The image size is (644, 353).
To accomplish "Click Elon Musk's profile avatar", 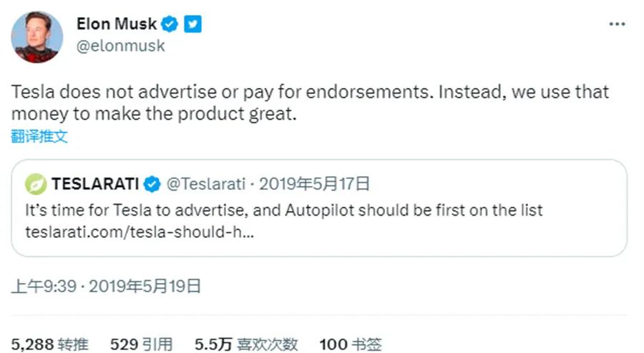I will point(35,37).
